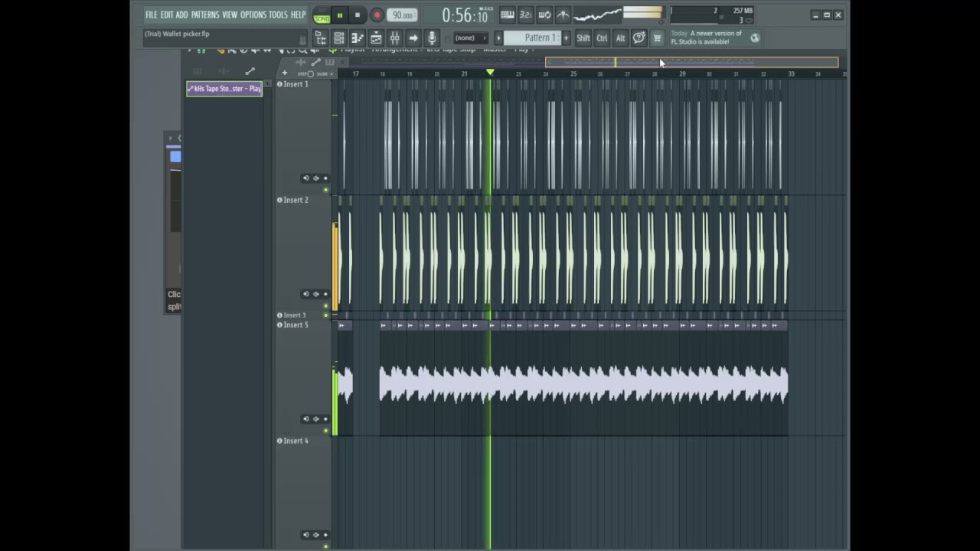Add a playlist track with plus icon
Image resolution: width=980 pixels, height=551 pixels.
[284, 73]
